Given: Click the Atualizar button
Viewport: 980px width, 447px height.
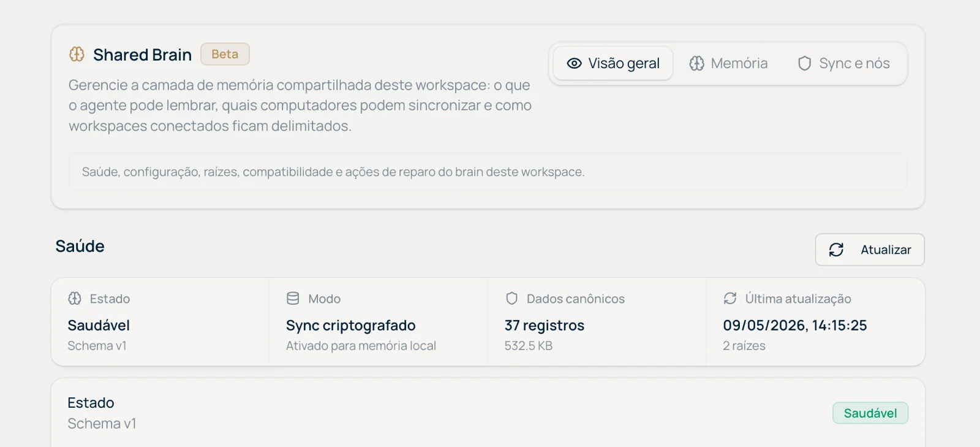Looking at the screenshot, I should tap(870, 250).
